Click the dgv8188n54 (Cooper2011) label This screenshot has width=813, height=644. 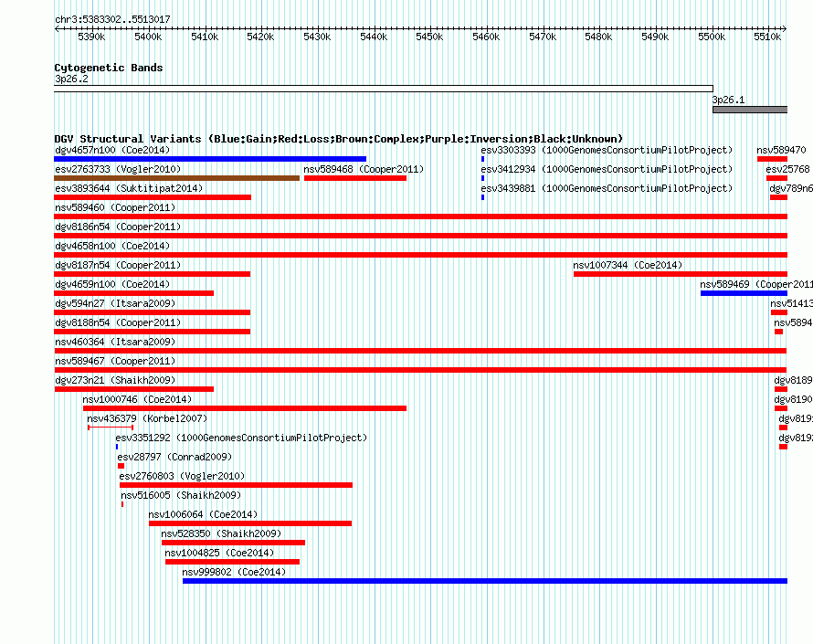click(x=118, y=322)
